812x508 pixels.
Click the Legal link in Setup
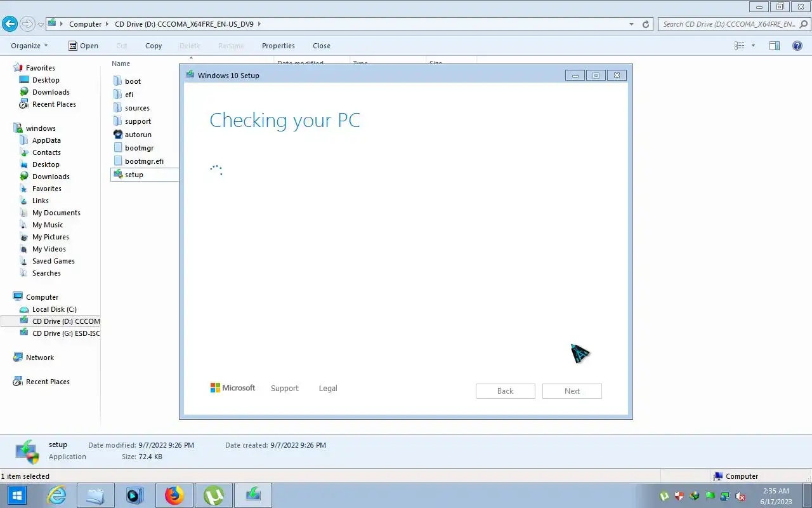pyautogui.click(x=328, y=388)
